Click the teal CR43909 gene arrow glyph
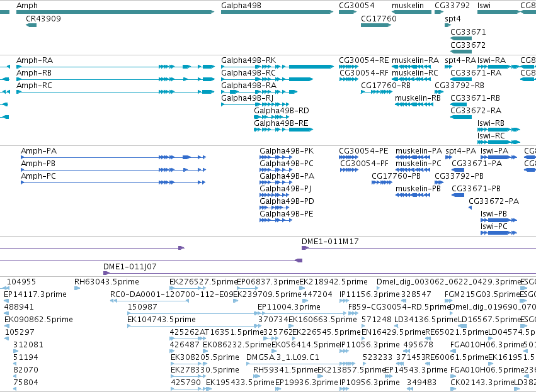The image size is (536, 392). pos(31,25)
